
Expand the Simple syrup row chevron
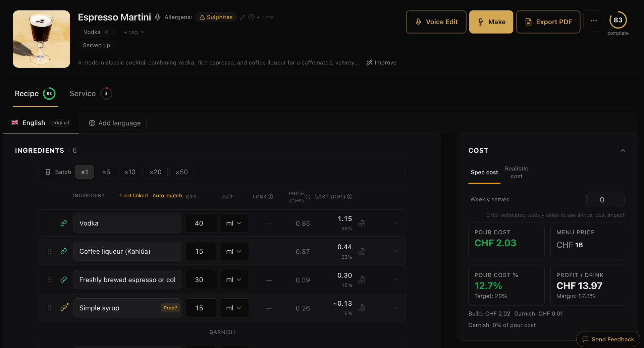[395, 308]
